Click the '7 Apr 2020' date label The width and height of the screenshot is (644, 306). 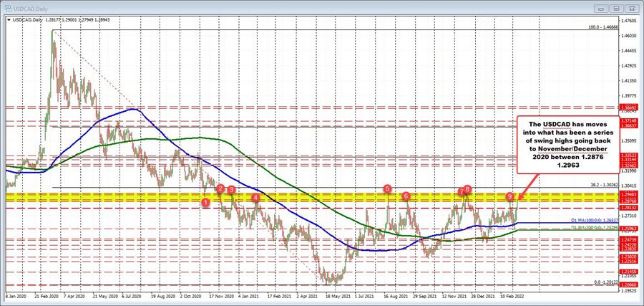tap(74, 296)
